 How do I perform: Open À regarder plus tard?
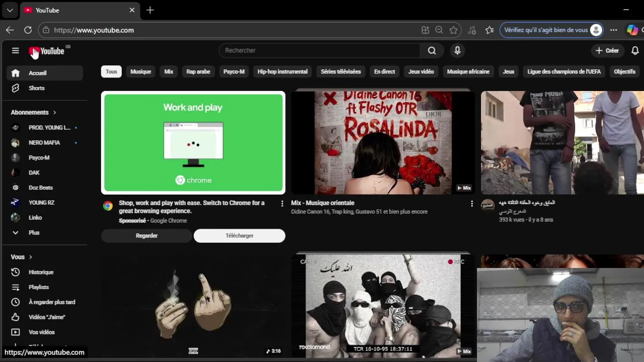click(x=45, y=302)
